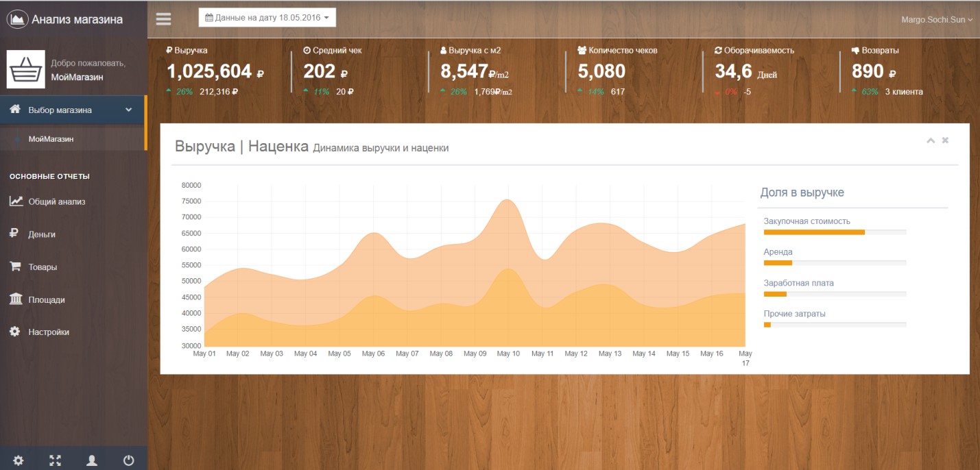Click the 212,316 ₽ revenue change value
The width and height of the screenshot is (980, 470).
click(x=219, y=92)
